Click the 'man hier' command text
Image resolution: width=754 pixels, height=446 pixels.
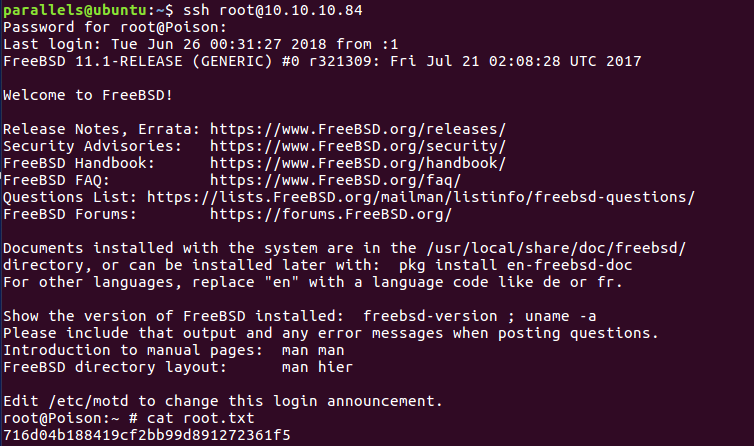pos(317,367)
